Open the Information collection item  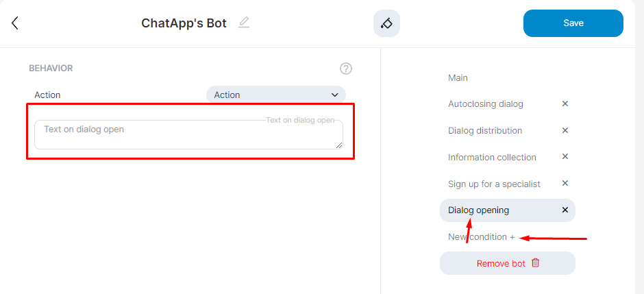click(491, 158)
